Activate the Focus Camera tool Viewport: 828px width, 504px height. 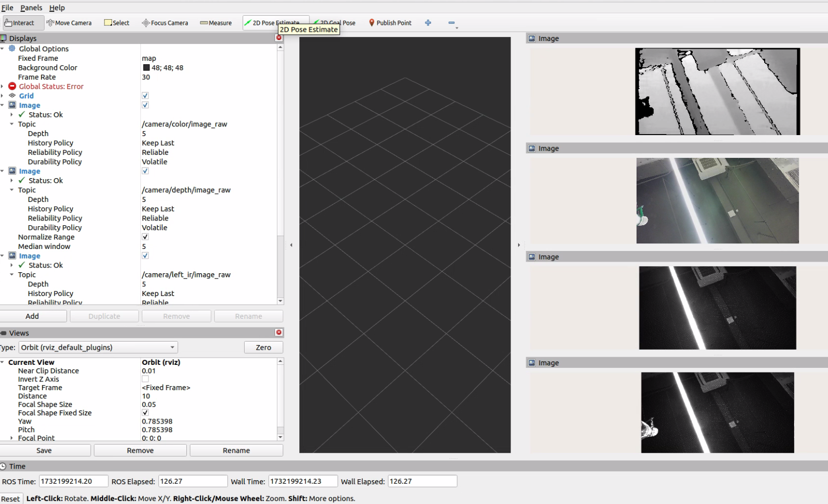tap(165, 23)
